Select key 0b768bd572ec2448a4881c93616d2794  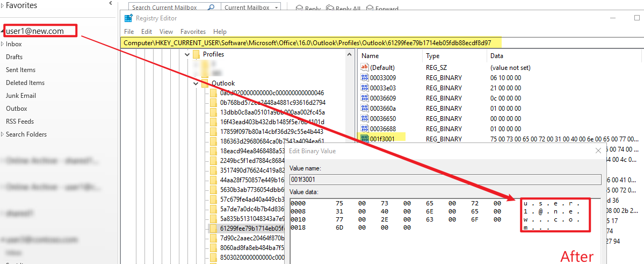tap(273, 102)
